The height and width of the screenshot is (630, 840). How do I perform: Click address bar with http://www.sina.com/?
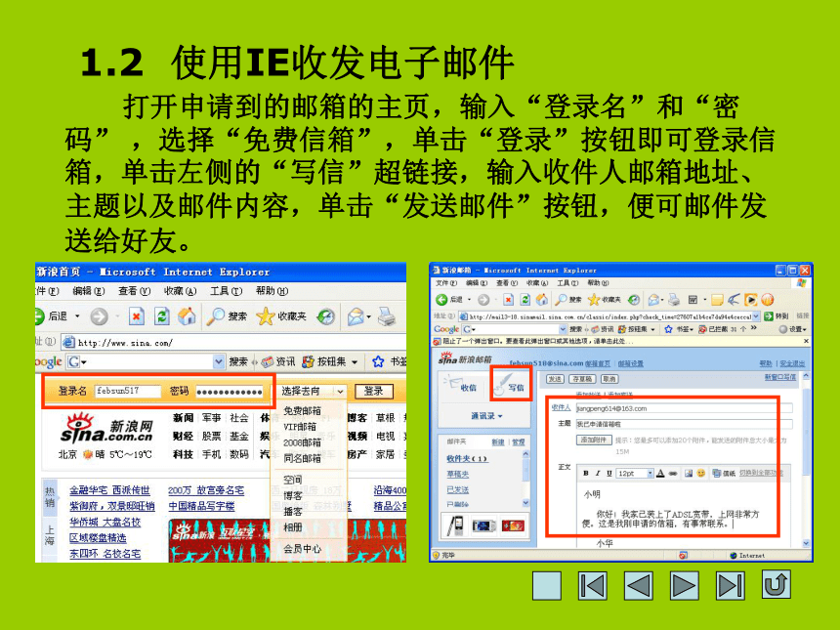234,342
